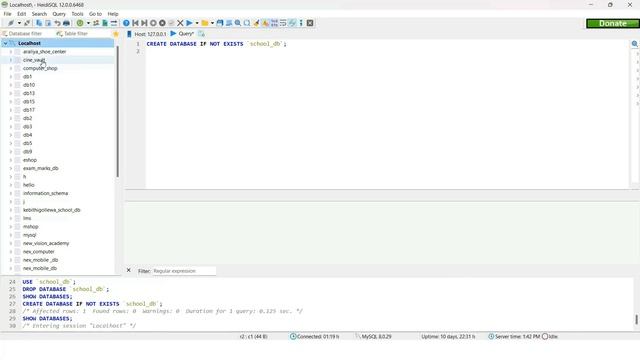Click the green export database icon

pos(105,23)
